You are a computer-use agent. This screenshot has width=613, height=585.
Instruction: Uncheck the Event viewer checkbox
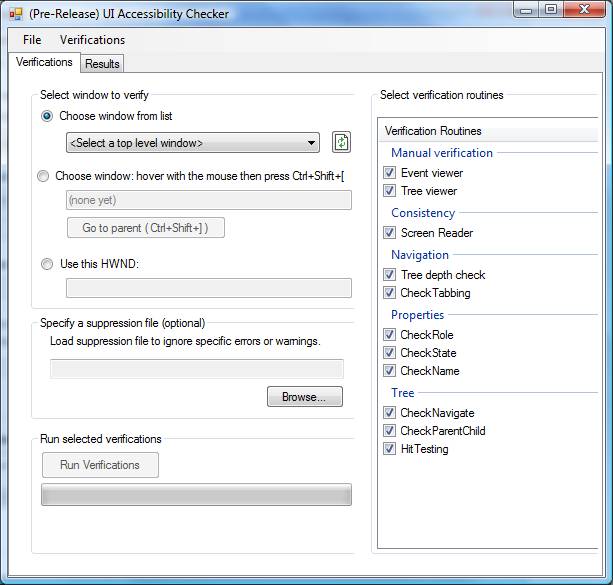390,173
